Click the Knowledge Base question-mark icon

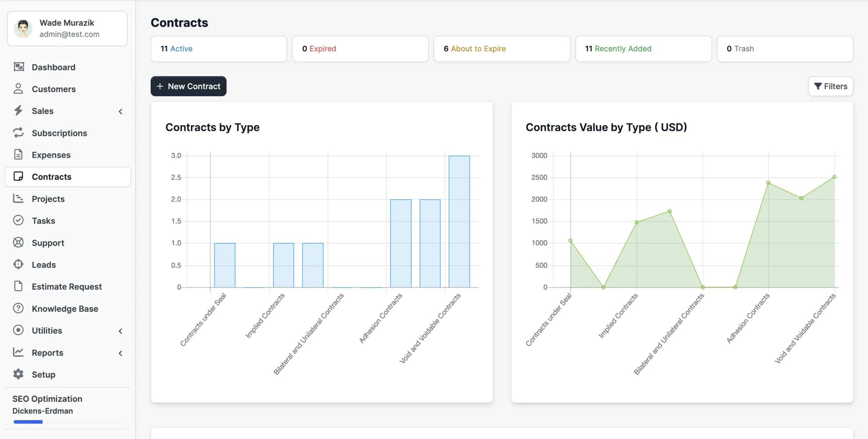(19, 308)
